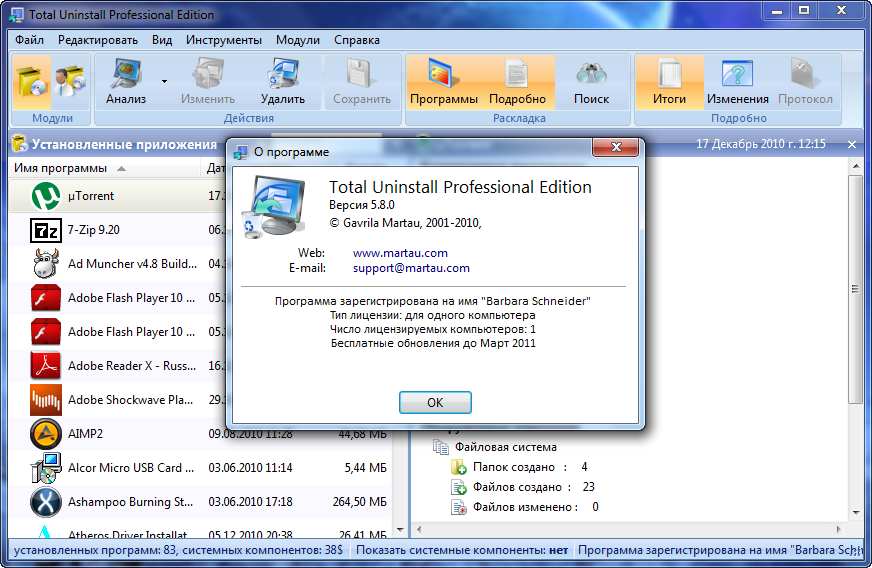872x568 pixels.
Task: Open the Изменения changes view
Action: (x=737, y=81)
